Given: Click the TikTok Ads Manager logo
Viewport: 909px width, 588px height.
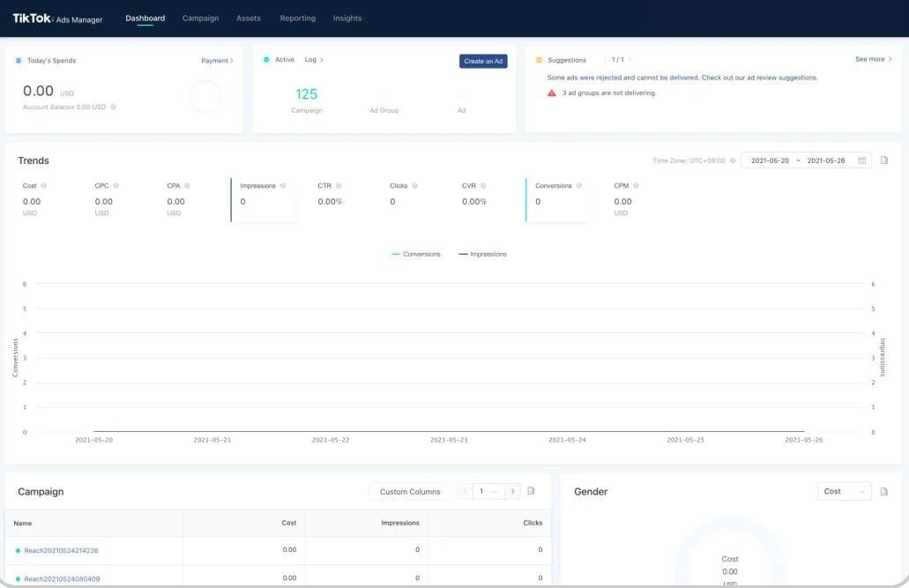Looking at the screenshot, I should point(57,19).
